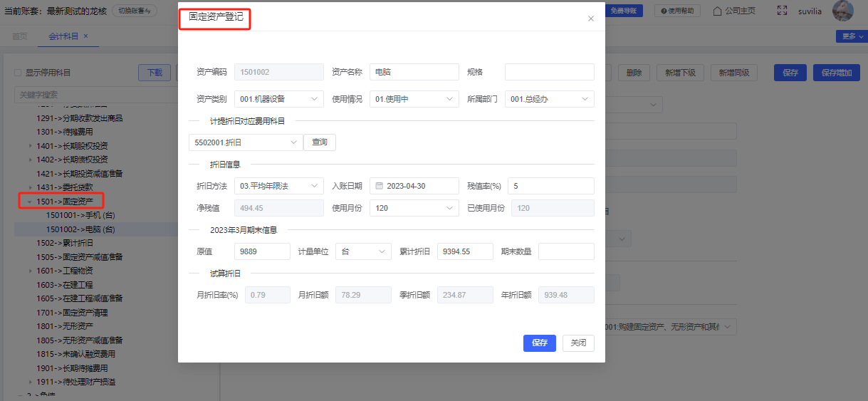Click the background 新增下级 button
868x401 pixels.
(680, 73)
